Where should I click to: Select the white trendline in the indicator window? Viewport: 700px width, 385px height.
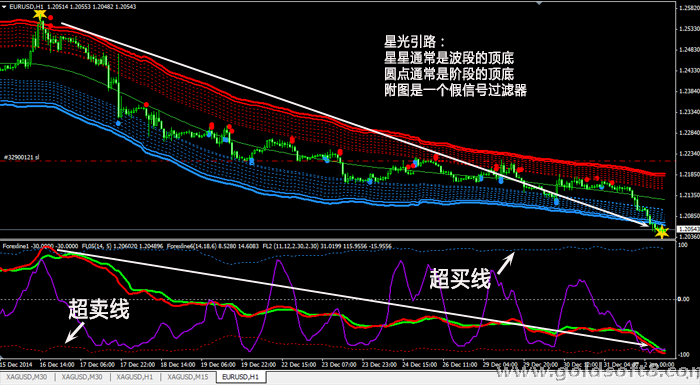352,298
